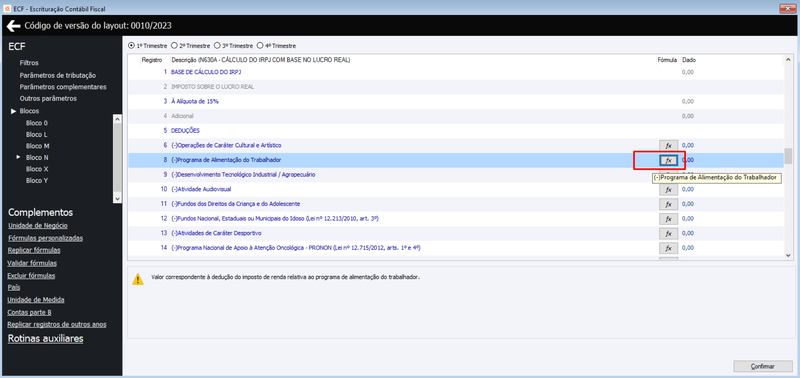Click the arrow beside Bloco N
This screenshot has width=800, height=378.
[19, 158]
